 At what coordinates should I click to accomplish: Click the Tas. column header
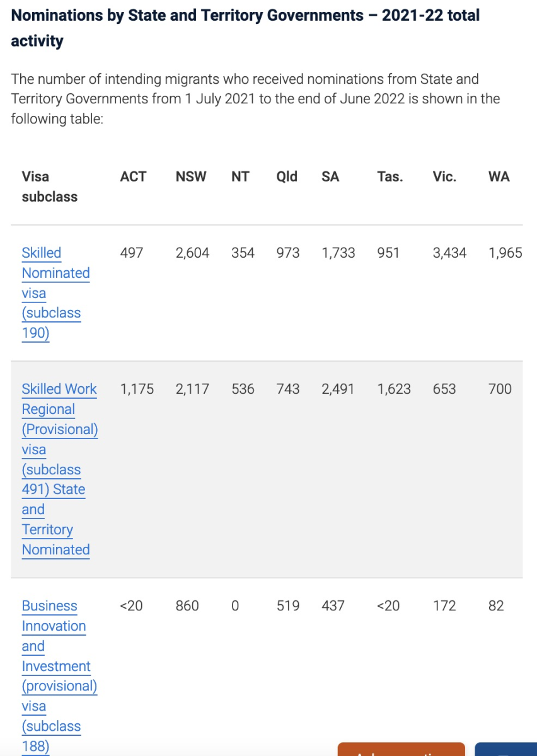tap(390, 177)
